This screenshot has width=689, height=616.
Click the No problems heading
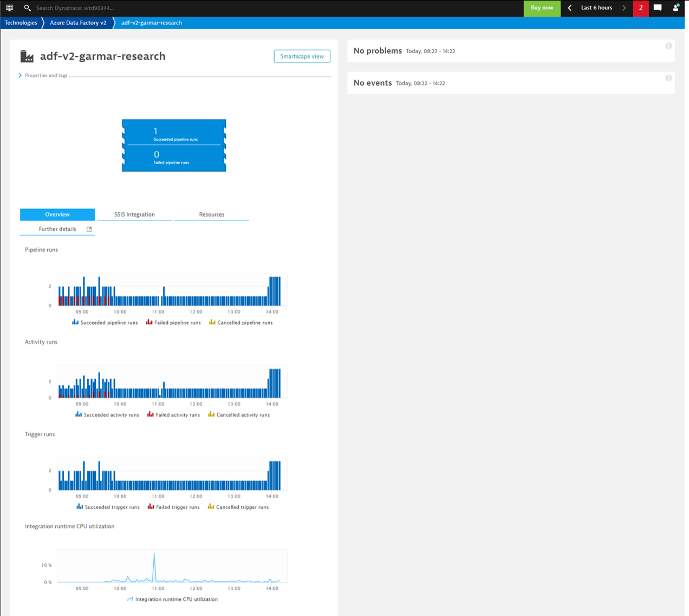click(378, 50)
